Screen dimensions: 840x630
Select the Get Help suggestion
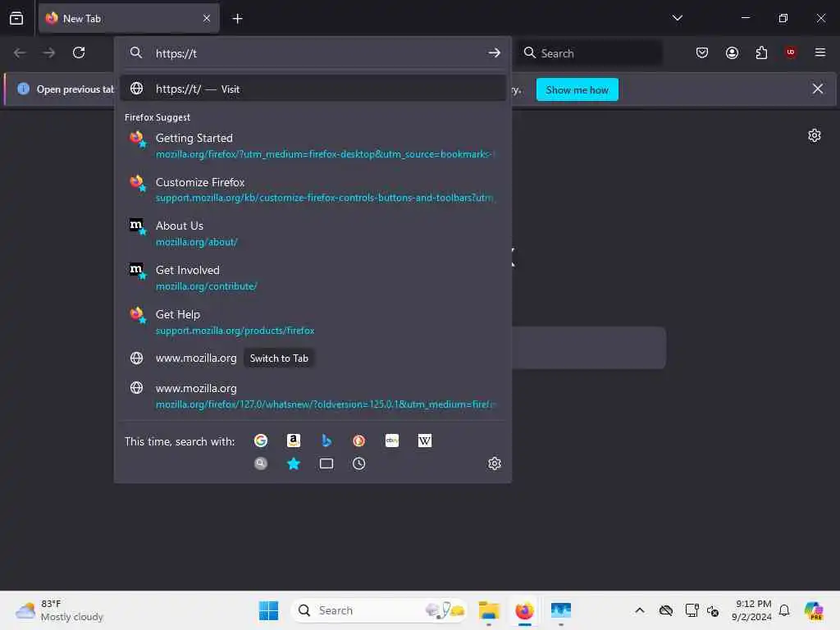313,322
